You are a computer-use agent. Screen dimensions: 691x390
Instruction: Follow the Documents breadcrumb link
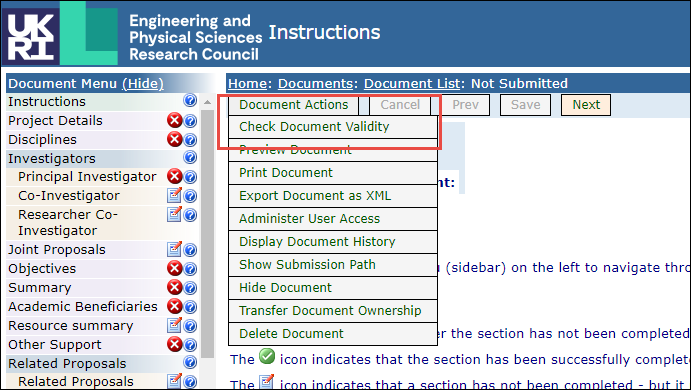click(x=315, y=83)
